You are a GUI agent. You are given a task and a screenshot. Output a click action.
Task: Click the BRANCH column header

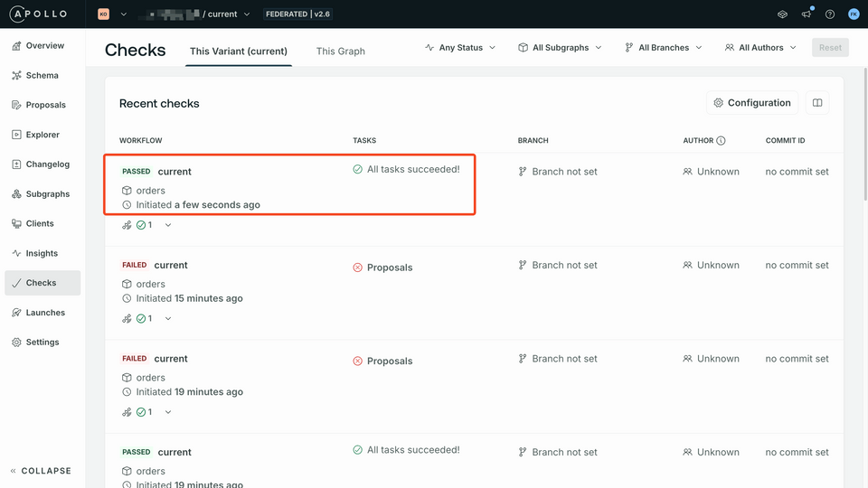(533, 141)
